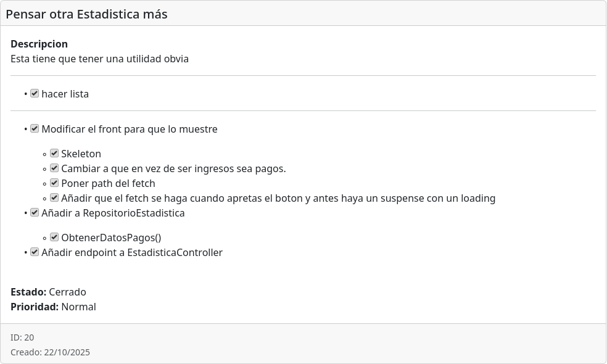Click the text "Esta tiene que tener una utilidad obvia"

tap(99, 59)
